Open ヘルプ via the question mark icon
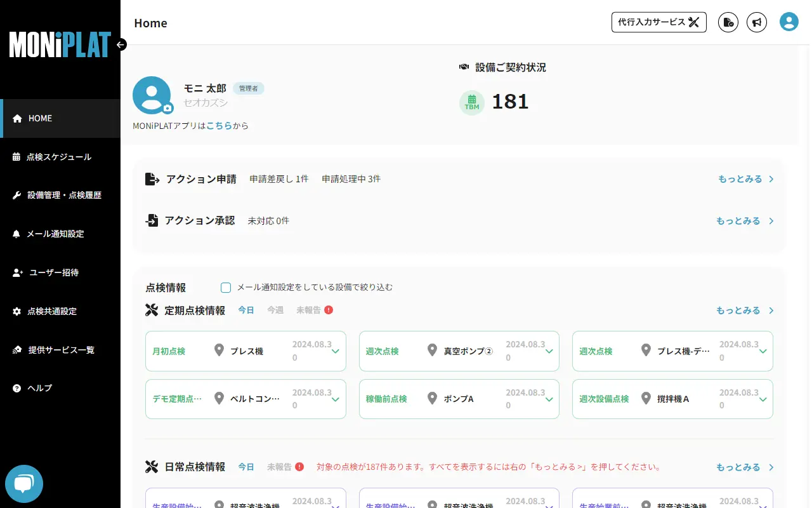 click(16, 388)
